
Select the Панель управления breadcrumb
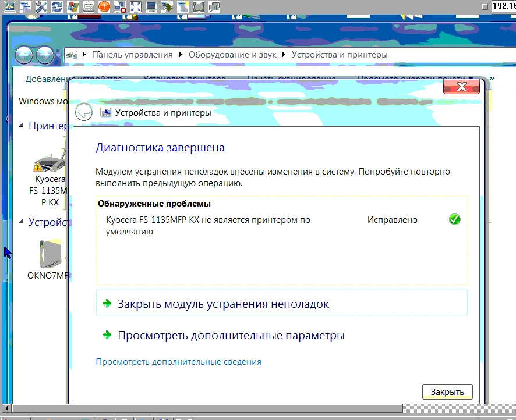132,55
